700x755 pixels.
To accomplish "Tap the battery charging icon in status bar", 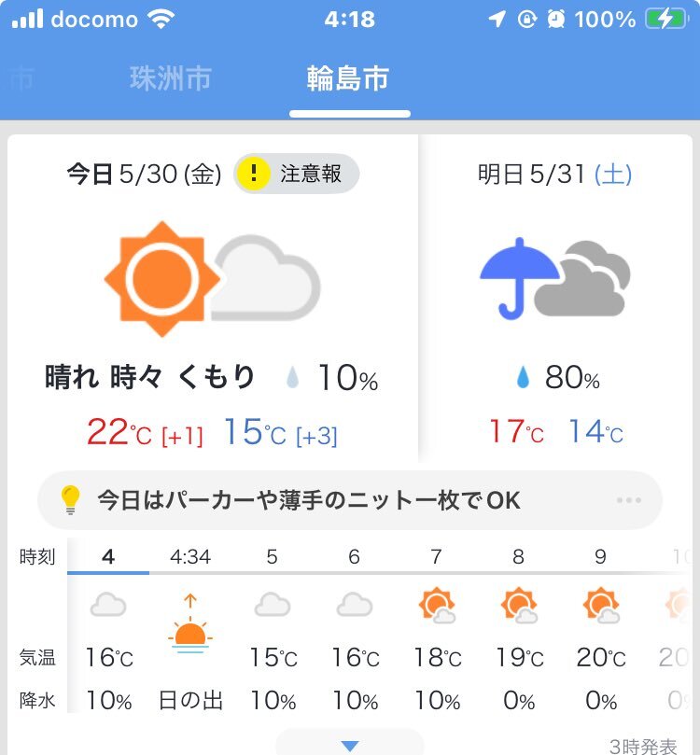I will [x=666, y=20].
